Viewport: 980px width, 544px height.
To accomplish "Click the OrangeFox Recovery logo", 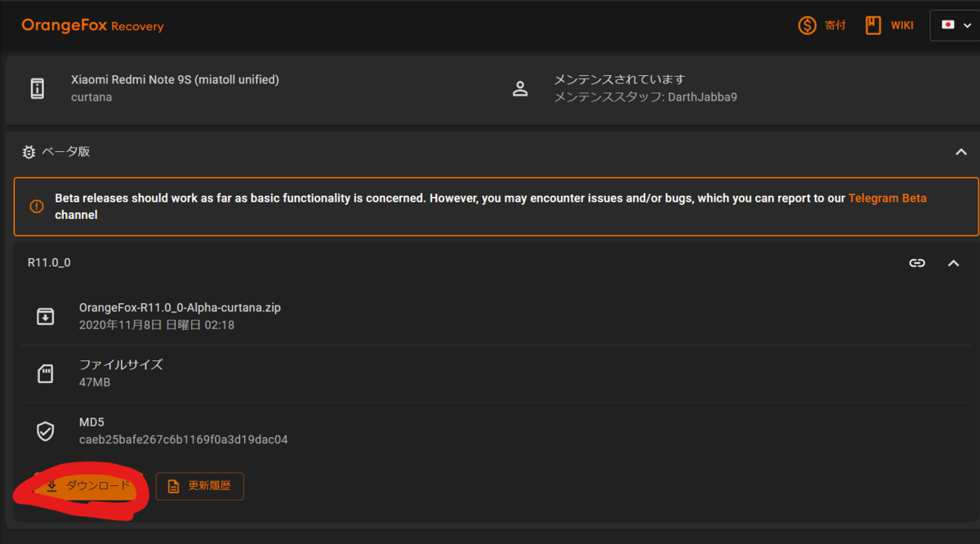I will coord(92,25).
